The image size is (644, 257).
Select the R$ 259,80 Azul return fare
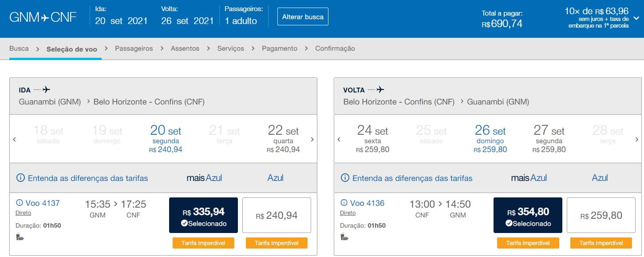[601, 215]
